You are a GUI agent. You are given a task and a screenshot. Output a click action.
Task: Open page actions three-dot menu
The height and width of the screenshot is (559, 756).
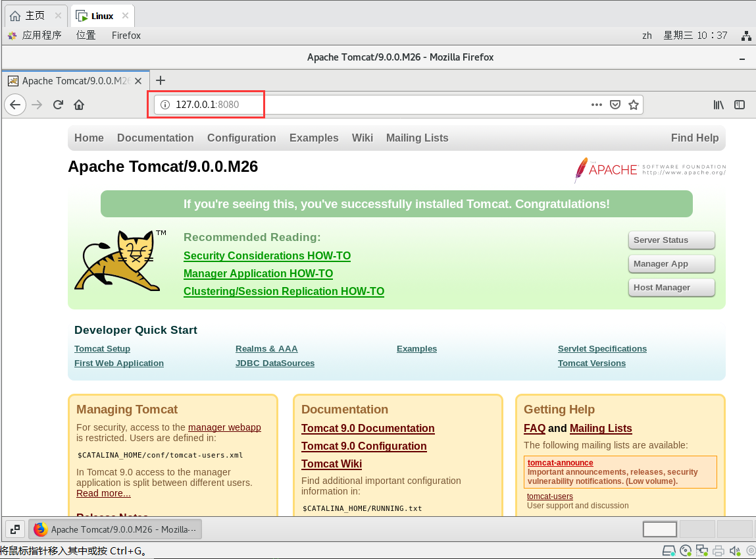pyautogui.click(x=596, y=105)
